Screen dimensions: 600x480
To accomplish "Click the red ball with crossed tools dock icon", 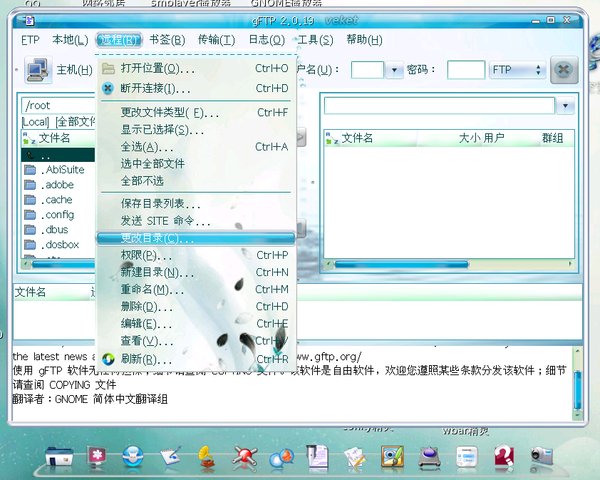I will tap(245, 457).
